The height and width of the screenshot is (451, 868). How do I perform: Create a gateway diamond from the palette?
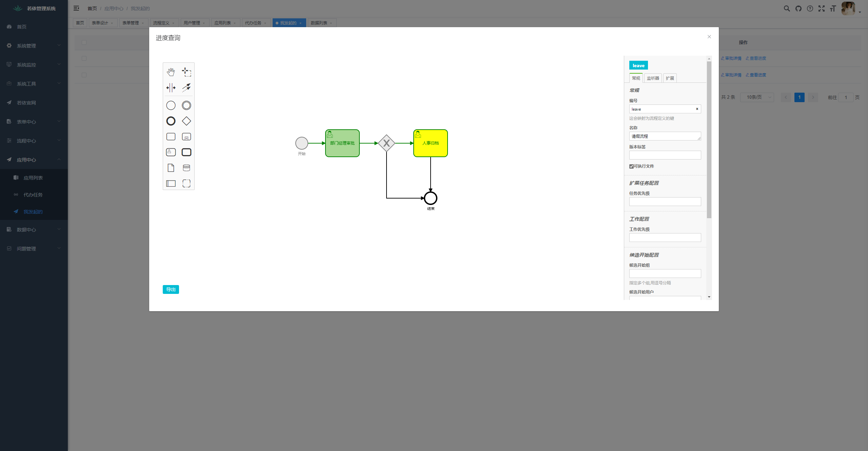pyautogui.click(x=186, y=121)
